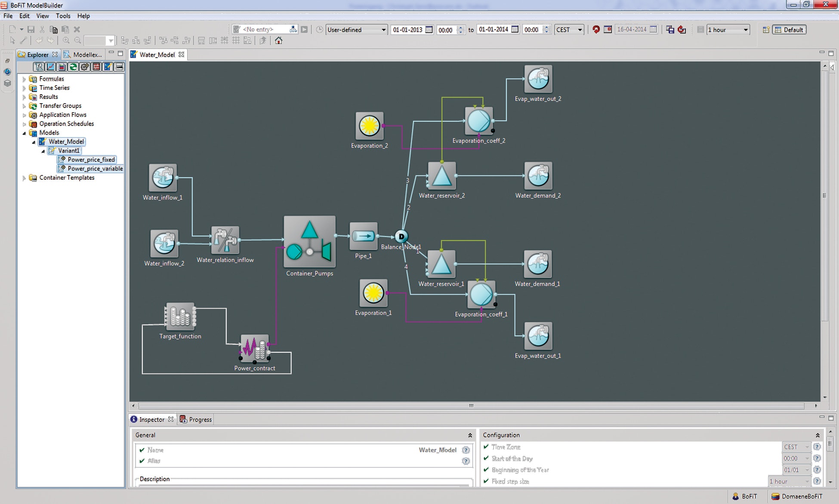Viewport: 839px width, 504px height.
Task: Click the horizontal scrollbar under the canvas
Action: 471,406
